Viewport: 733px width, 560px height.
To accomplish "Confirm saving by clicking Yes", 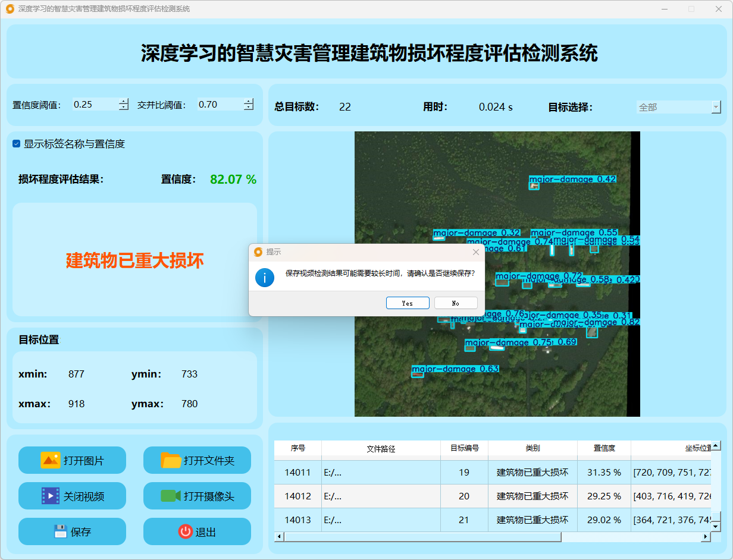I will (408, 303).
